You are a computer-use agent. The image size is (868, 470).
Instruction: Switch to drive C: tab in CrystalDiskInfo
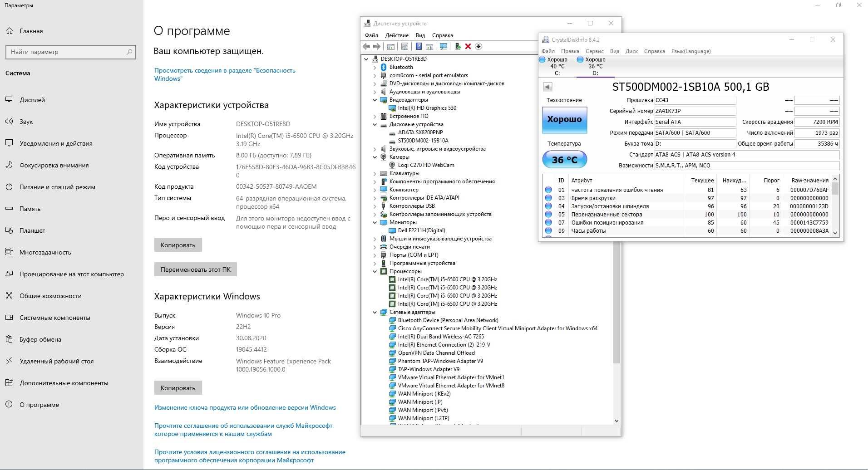pyautogui.click(x=557, y=66)
